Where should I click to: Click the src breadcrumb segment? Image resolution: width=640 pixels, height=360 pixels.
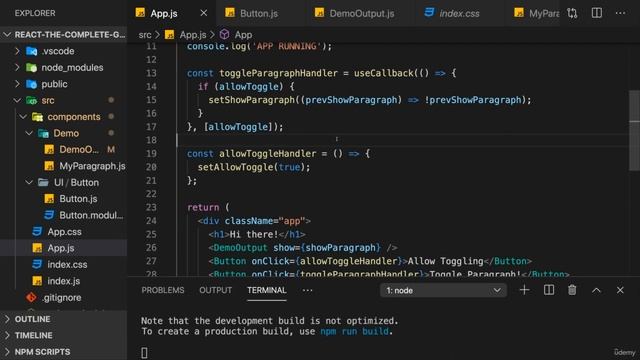(x=144, y=35)
